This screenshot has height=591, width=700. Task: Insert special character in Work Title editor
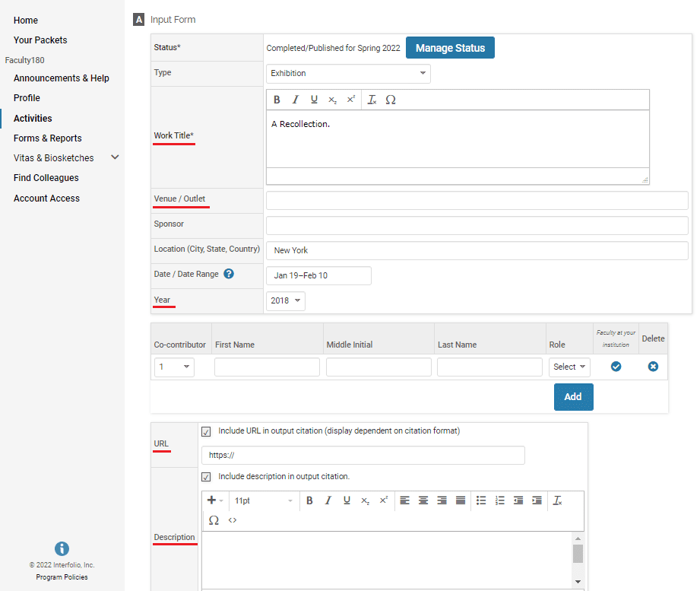(391, 100)
